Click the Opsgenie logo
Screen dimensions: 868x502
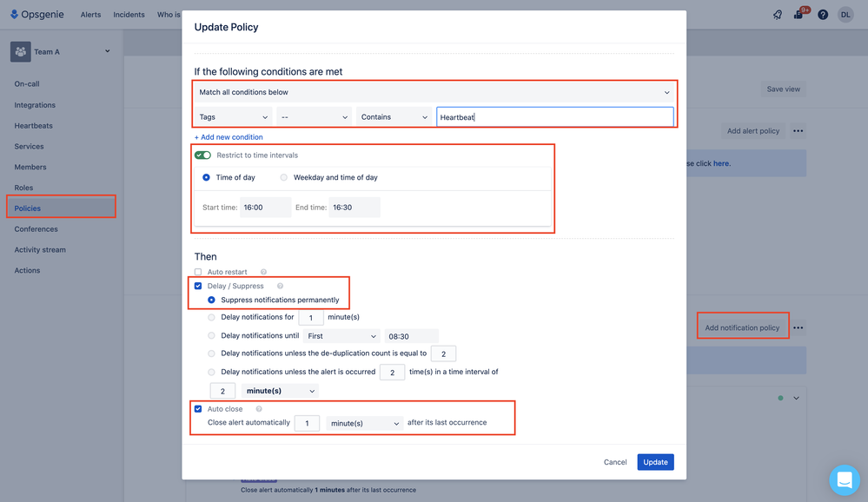pos(37,15)
